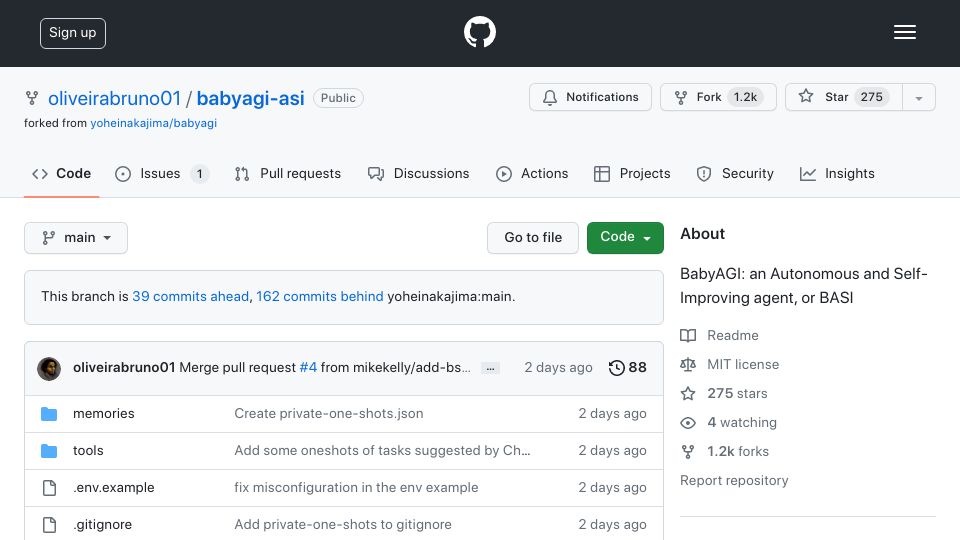Open the memories folder

tap(103, 414)
